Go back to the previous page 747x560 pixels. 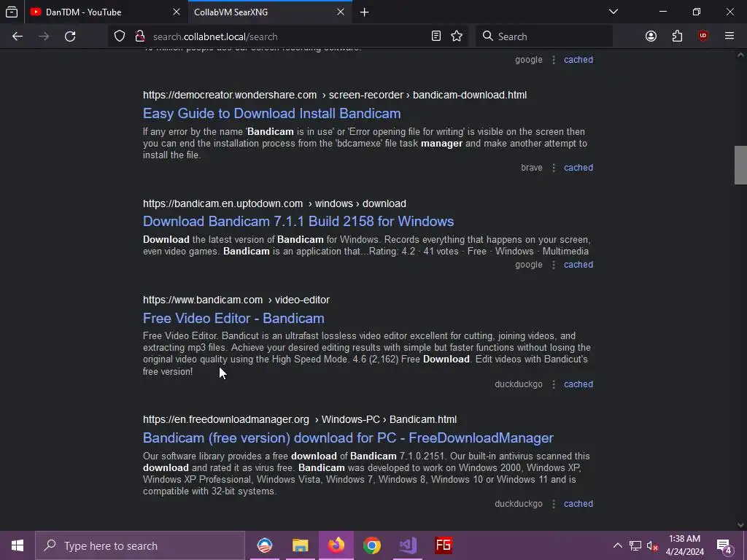(18, 36)
